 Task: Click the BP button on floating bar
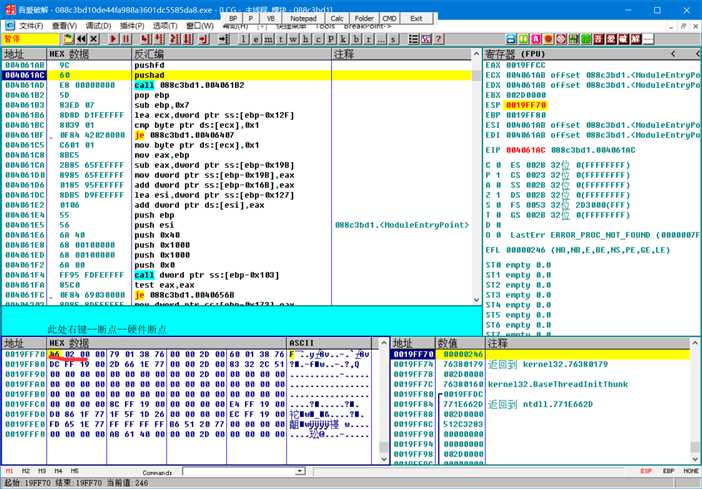point(233,18)
